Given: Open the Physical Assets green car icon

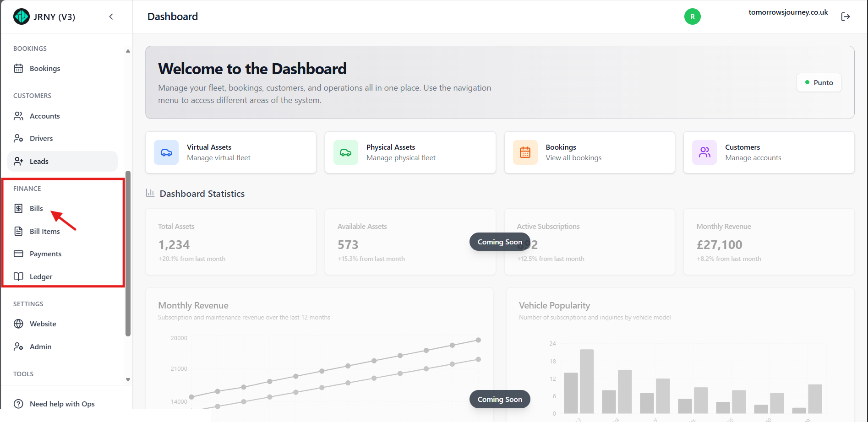Looking at the screenshot, I should [x=345, y=152].
